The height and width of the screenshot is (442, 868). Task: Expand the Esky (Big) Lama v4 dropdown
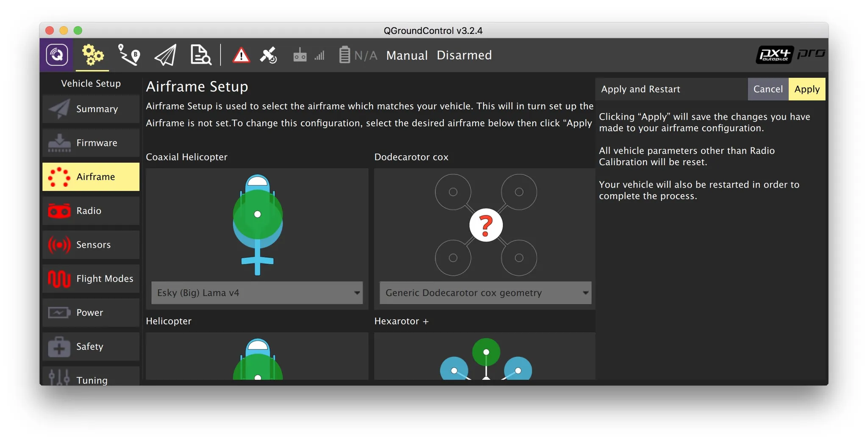click(257, 293)
